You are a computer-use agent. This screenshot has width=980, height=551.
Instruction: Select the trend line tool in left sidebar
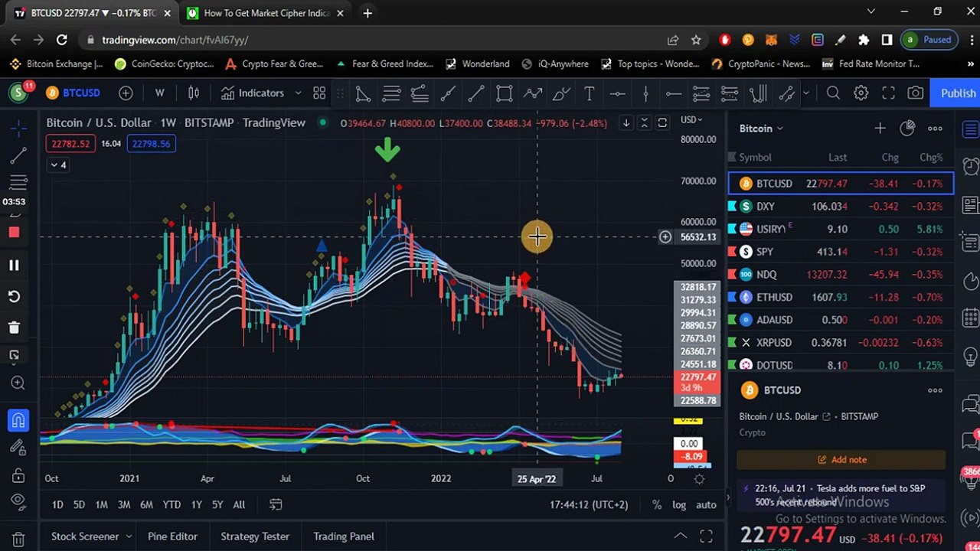(18, 156)
